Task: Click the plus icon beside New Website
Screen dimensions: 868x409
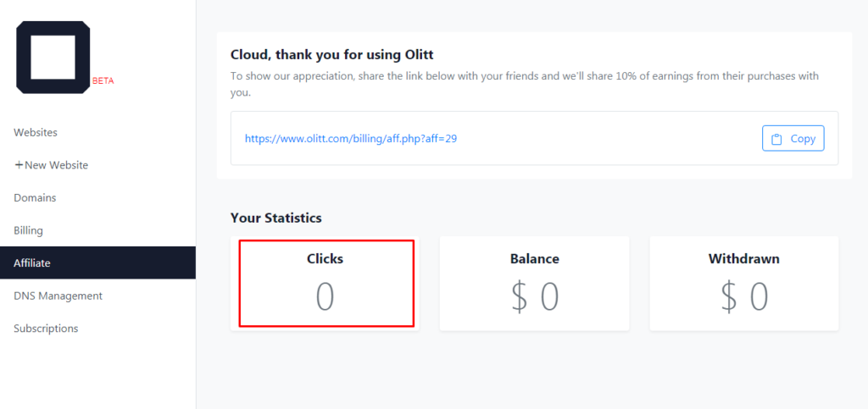Action: pos(19,165)
